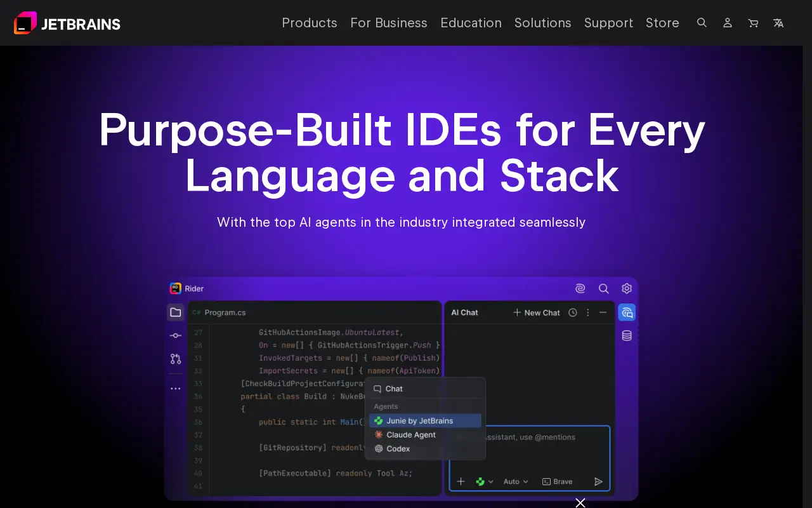This screenshot has width=812, height=508.
Task: Open the For Business menu
Action: (389, 23)
